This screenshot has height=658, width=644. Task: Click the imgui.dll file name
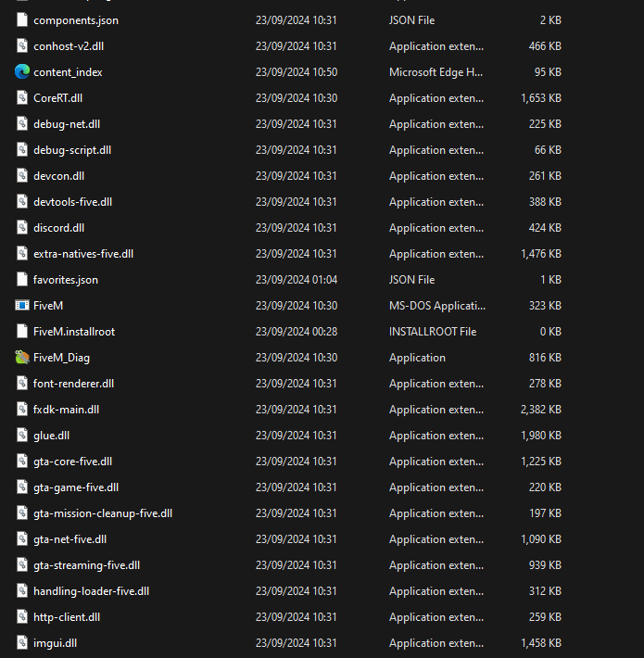coord(55,643)
